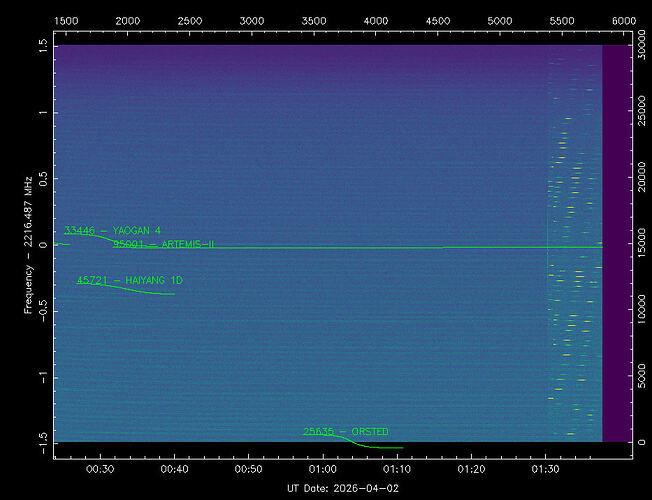Select the 3000 tick on top axis
The height and width of the screenshot is (500, 652).
(252, 20)
